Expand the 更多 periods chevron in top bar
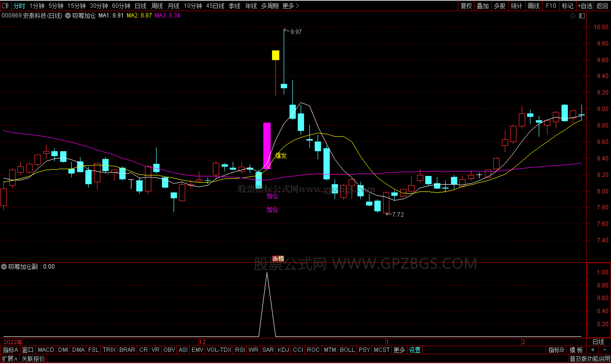Image resolution: width=611 pixels, height=364 pixels. point(298,6)
